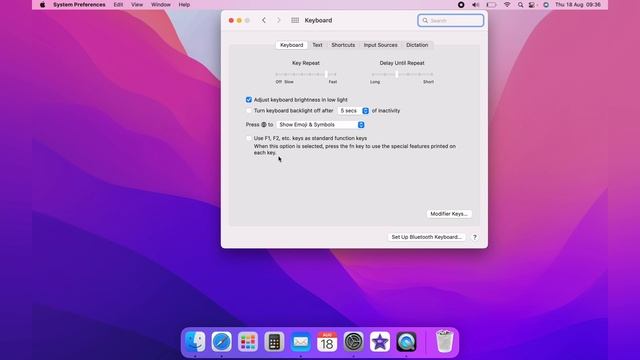Open Finder from the Dock
Screen dimensions: 640x360
click(x=195, y=342)
